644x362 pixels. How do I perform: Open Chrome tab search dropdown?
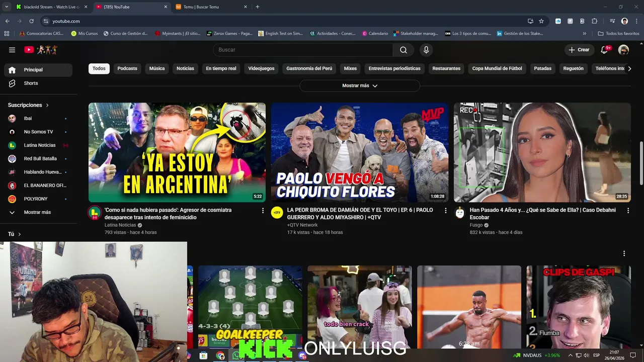pos(7,7)
